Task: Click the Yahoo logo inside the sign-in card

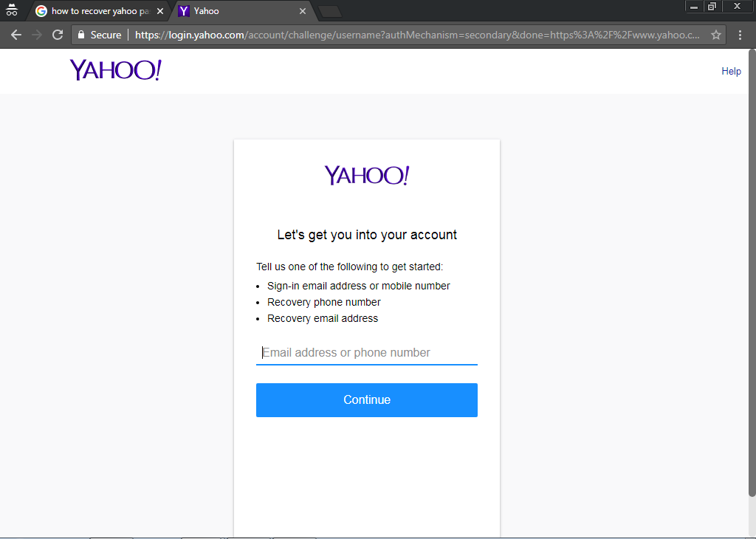Action: coord(366,176)
